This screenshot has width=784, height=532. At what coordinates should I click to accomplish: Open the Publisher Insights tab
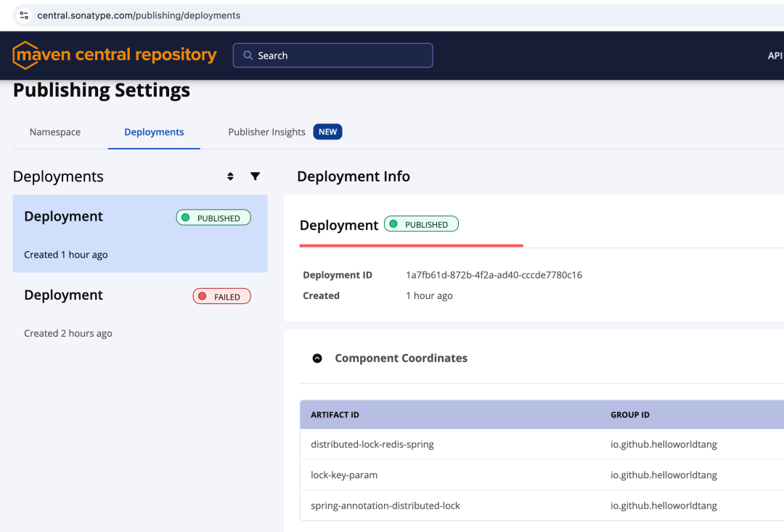266,132
